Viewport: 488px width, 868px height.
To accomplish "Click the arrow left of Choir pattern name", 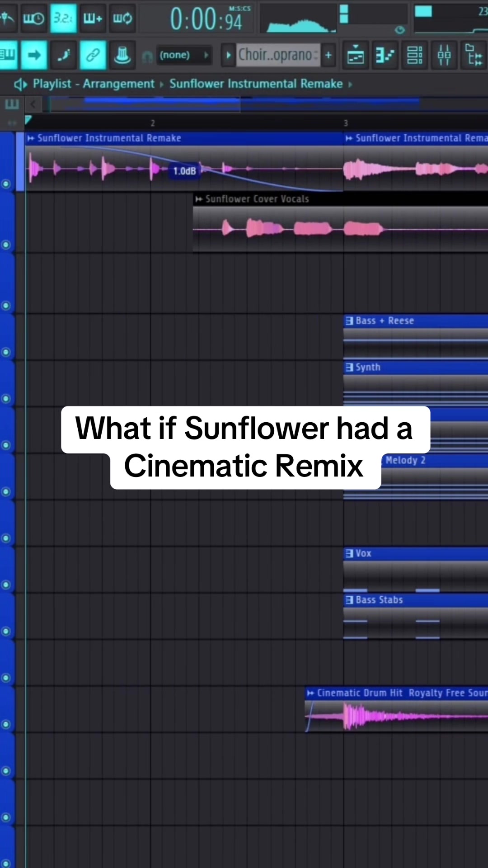I will [228, 55].
